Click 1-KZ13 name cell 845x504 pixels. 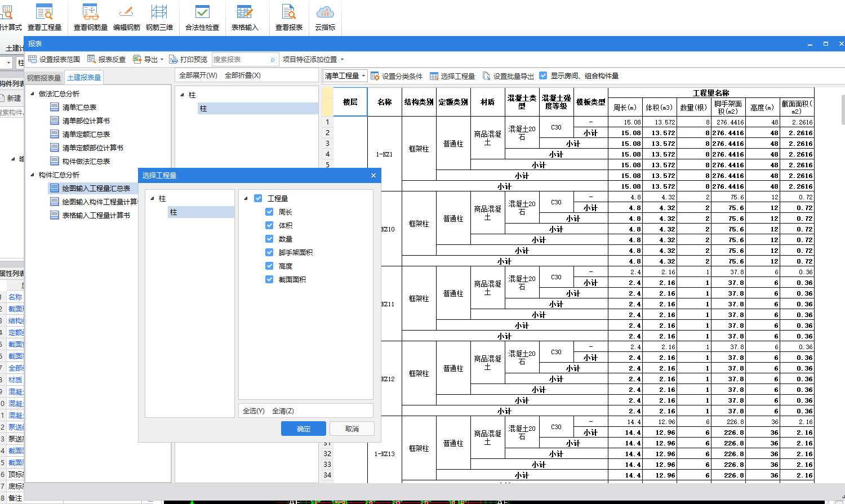pyautogui.click(x=384, y=453)
